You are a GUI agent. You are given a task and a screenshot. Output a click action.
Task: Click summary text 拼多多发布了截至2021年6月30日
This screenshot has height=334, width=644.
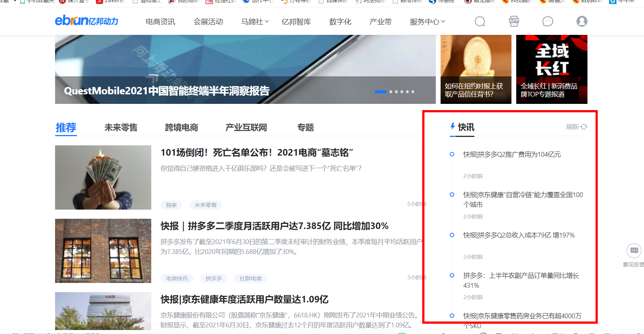click(x=292, y=247)
